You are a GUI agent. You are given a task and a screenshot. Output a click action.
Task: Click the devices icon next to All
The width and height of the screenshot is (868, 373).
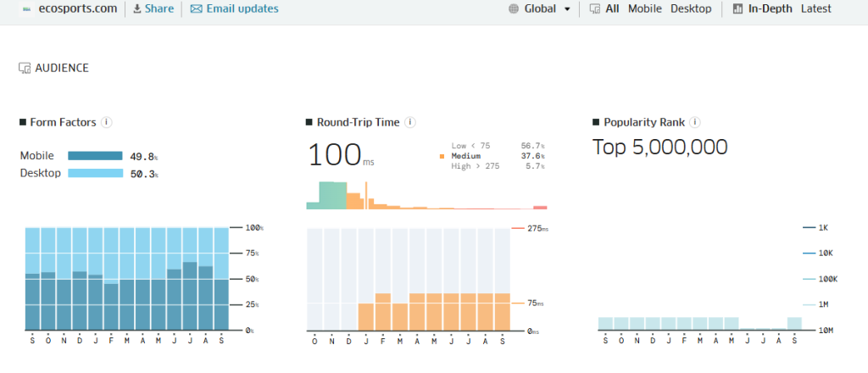[594, 9]
